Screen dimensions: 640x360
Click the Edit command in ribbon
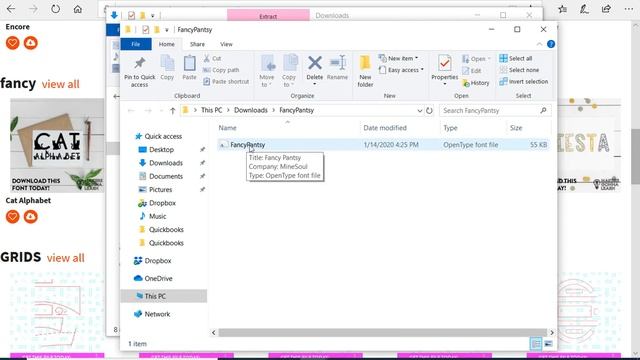coord(472,71)
